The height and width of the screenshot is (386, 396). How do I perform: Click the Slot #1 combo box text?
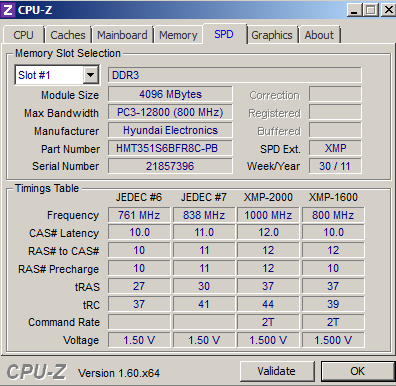(34, 75)
